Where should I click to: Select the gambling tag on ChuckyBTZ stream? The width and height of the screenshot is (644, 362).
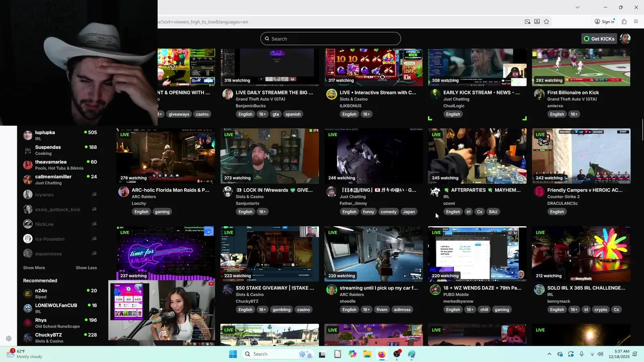282,310
